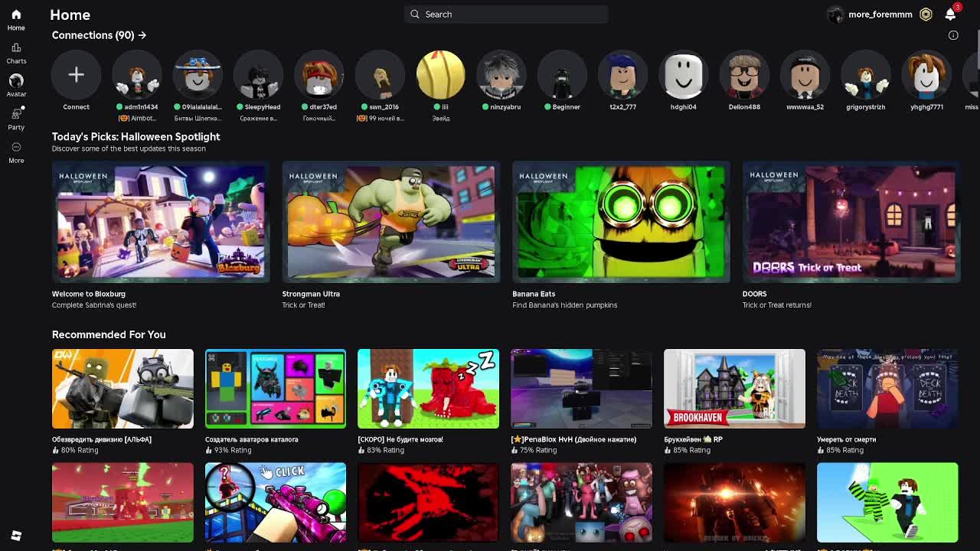Click the "DOORS" title text
The image size is (980, 551).
(x=754, y=294)
